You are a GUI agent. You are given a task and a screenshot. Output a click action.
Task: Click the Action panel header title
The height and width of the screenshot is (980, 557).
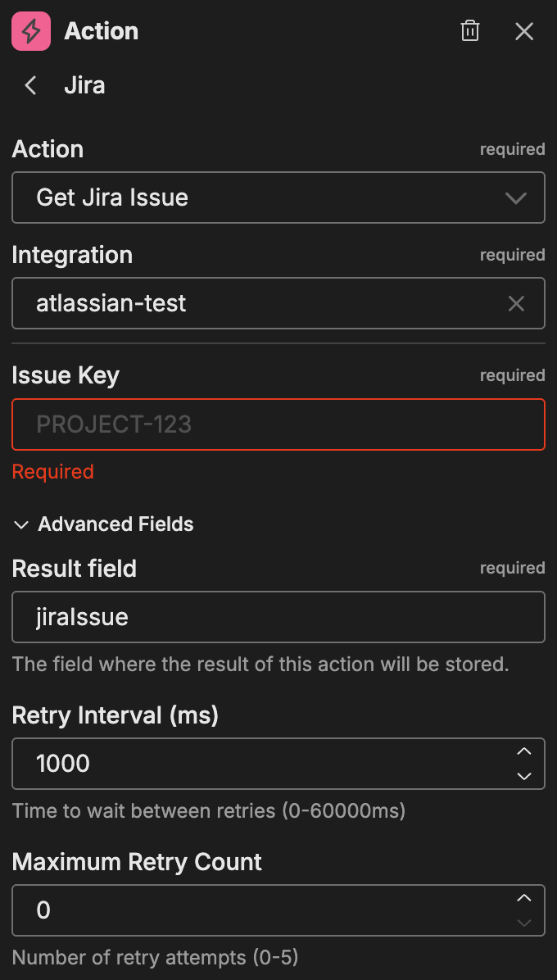101,31
